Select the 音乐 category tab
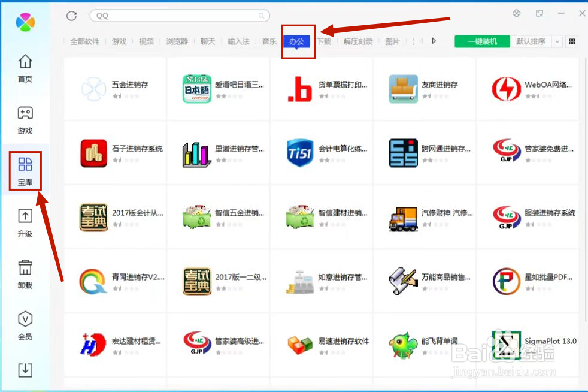 [269, 41]
